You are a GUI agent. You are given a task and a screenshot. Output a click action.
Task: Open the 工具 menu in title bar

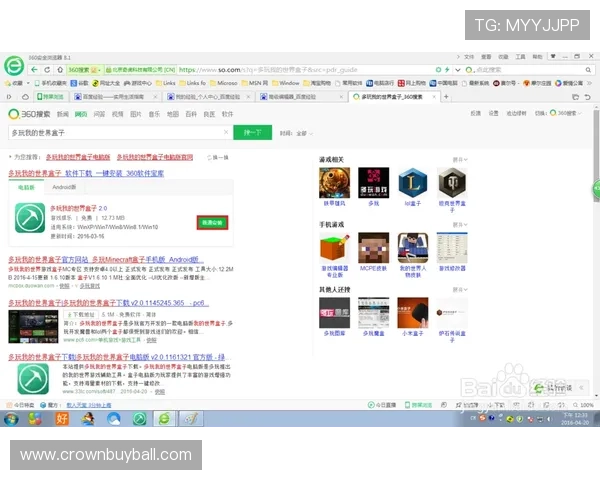tap(520, 57)
